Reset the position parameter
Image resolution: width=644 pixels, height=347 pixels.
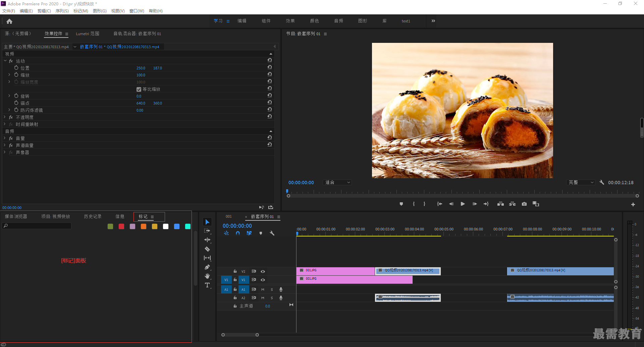pyautogui.click(x=269, y=68)
